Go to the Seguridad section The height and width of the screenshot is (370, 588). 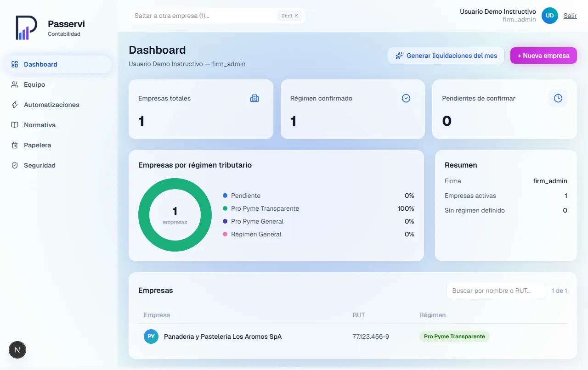[58, 165]
